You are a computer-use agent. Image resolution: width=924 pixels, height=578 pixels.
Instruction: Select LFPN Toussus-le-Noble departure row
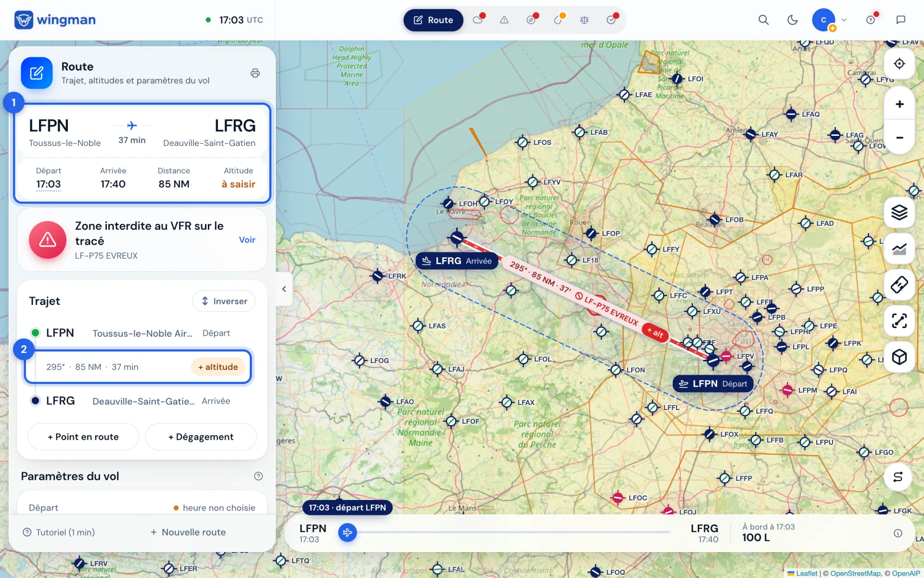point(138,333)
